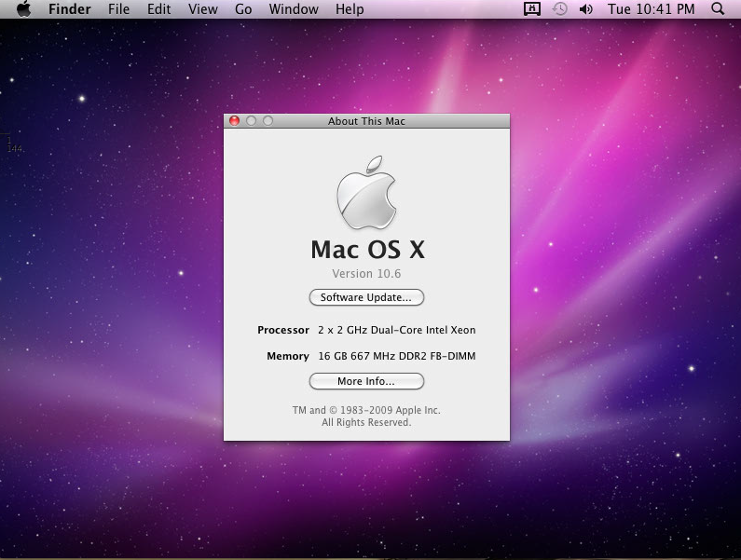
Task: Show the Window menu
Action: [293, 9]
